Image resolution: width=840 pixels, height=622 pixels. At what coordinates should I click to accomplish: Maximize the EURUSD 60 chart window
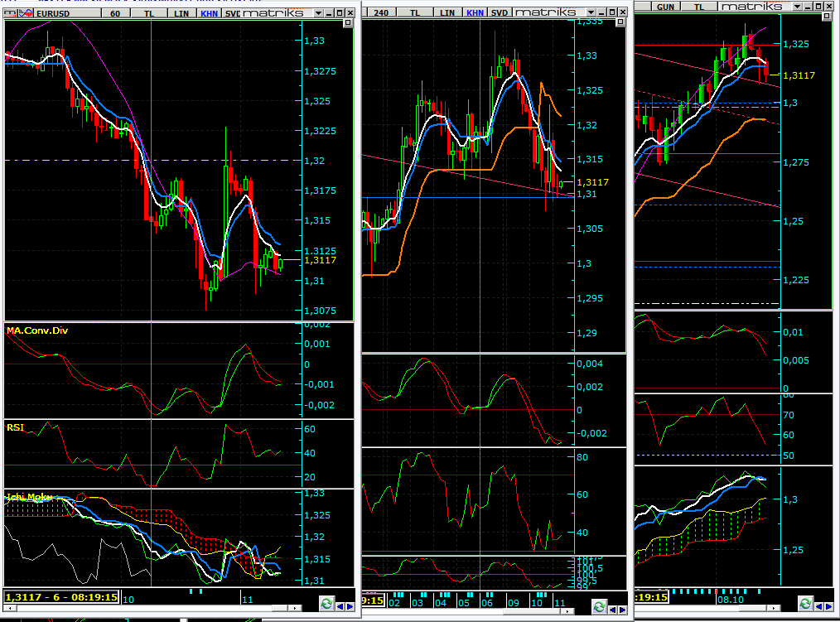click(x=340, y=13)
